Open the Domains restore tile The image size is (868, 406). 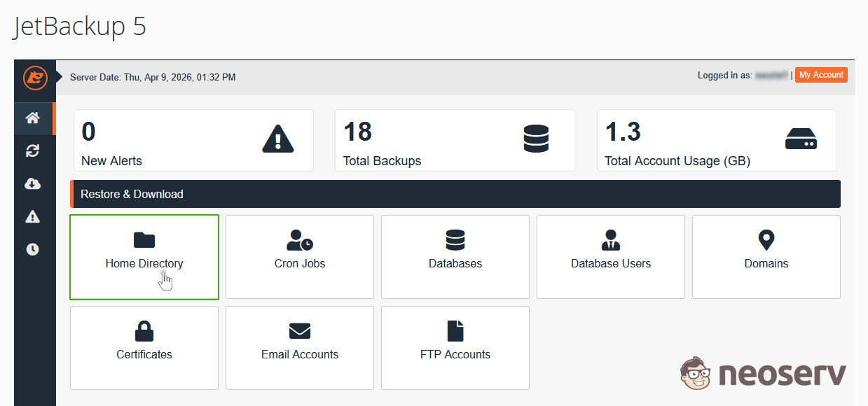(766, 257)
